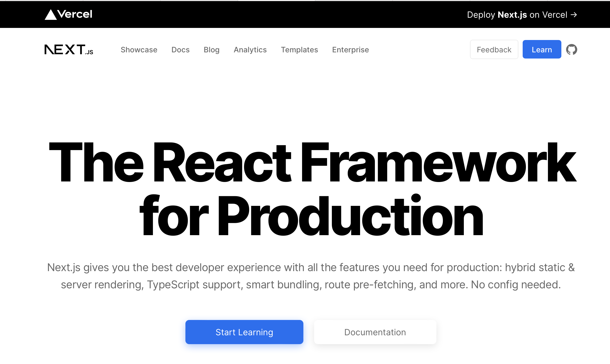This screenshot has height=364, width=610.
Task: Go to the Next.js logo home link
Action: click(x=69, y=50)
